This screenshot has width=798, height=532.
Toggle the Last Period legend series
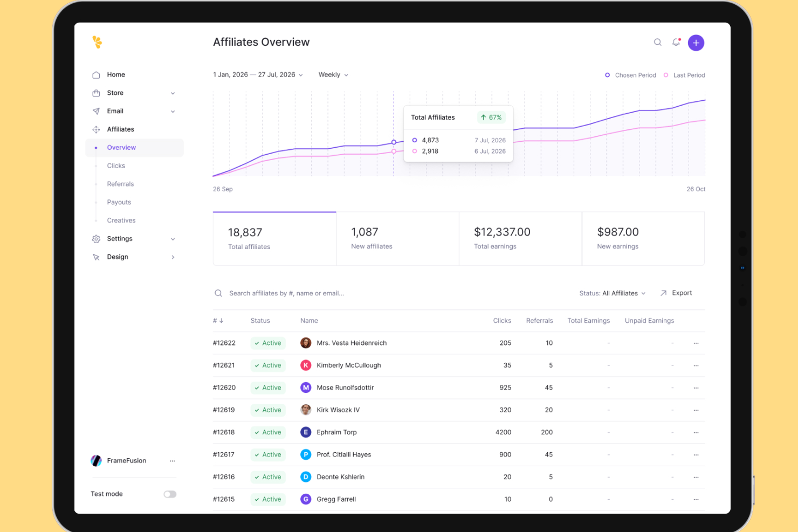[x=684, y=75]
